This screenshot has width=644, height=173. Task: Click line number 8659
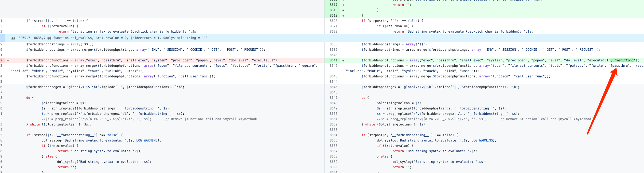[x=333, y=162]
